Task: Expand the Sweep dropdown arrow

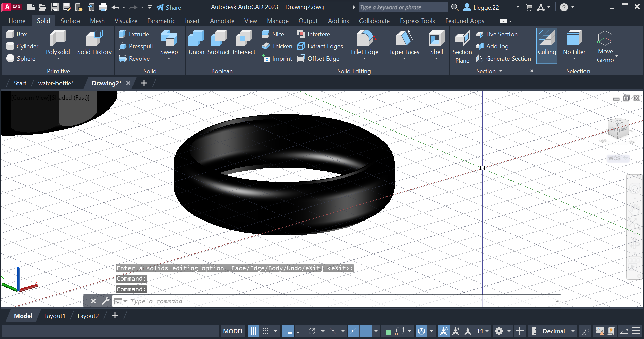Action: tap(169, 59)
